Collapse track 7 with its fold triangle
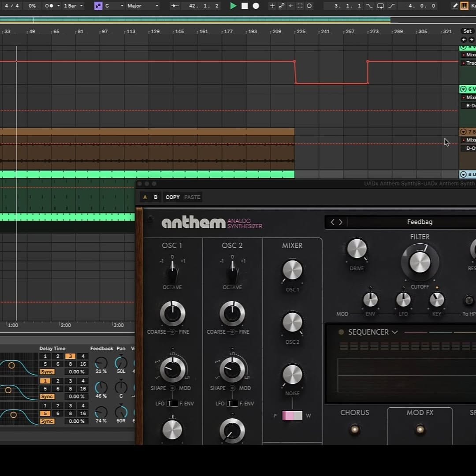Image resolution: width=476 pixels, height=476 pixels. coord(463,131)
